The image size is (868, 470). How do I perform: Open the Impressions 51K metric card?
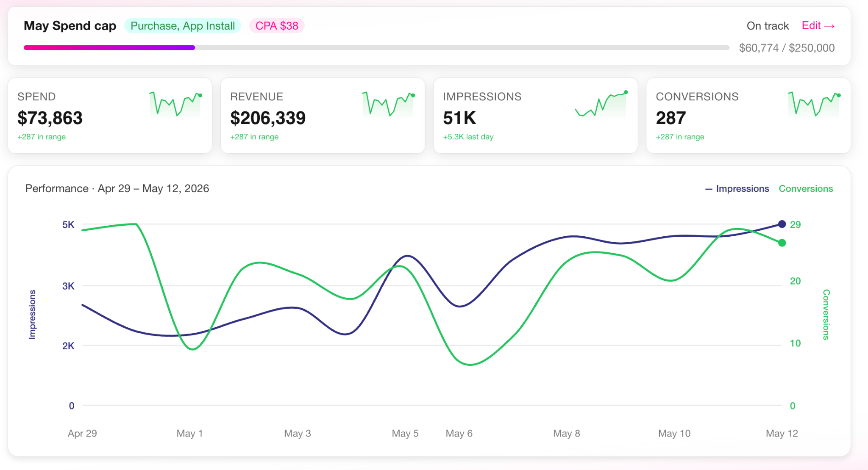pos(535,116)
